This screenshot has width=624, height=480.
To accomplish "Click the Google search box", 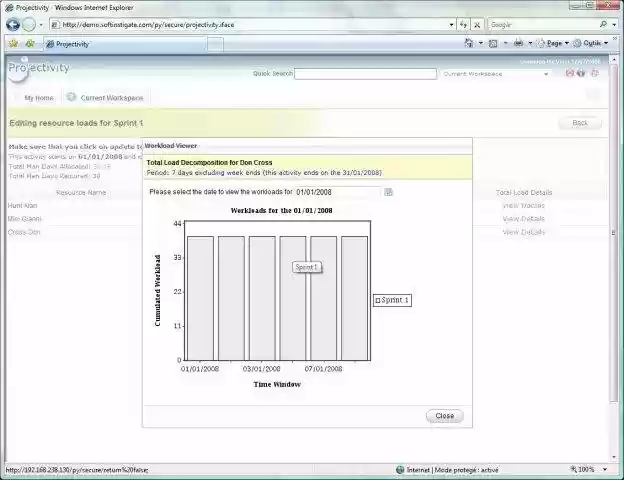I will [542, 25].
